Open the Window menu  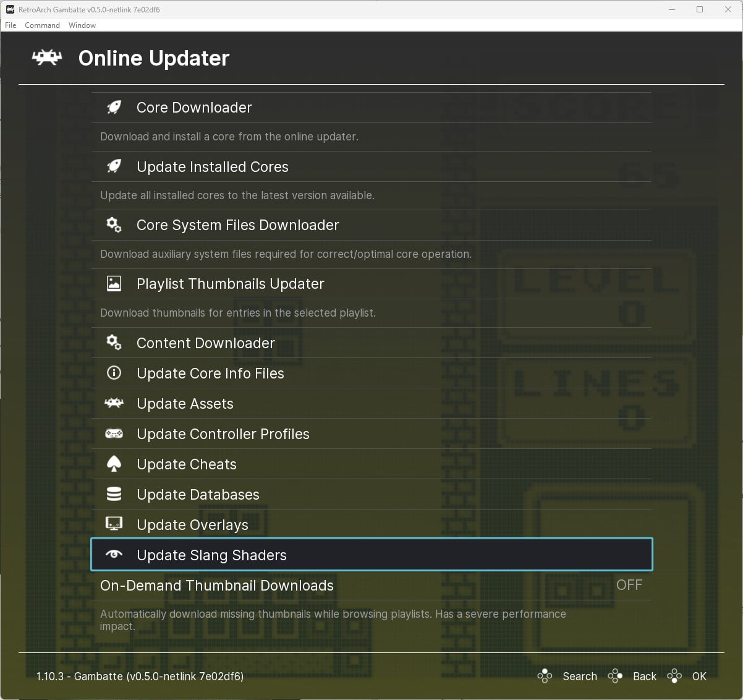pos(82,25)
